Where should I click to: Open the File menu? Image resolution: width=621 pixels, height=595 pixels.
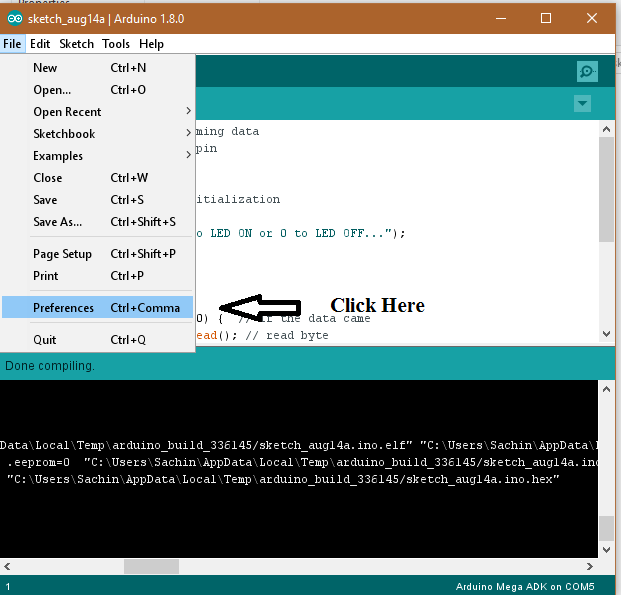tap(12, 44)
